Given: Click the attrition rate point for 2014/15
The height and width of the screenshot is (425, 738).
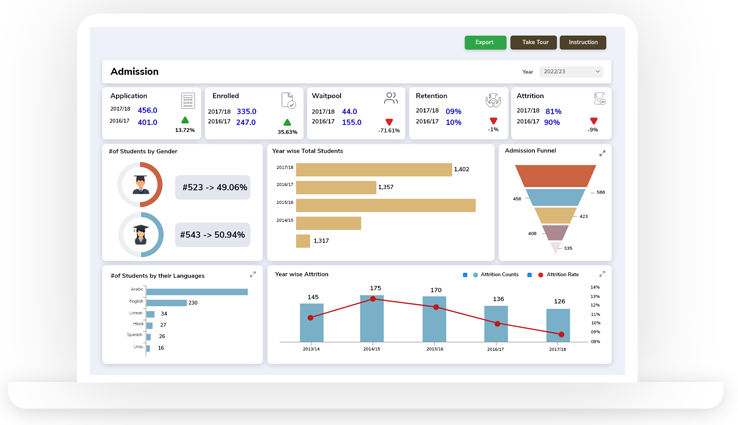Looking at the screenshot, I should [373, 299].
